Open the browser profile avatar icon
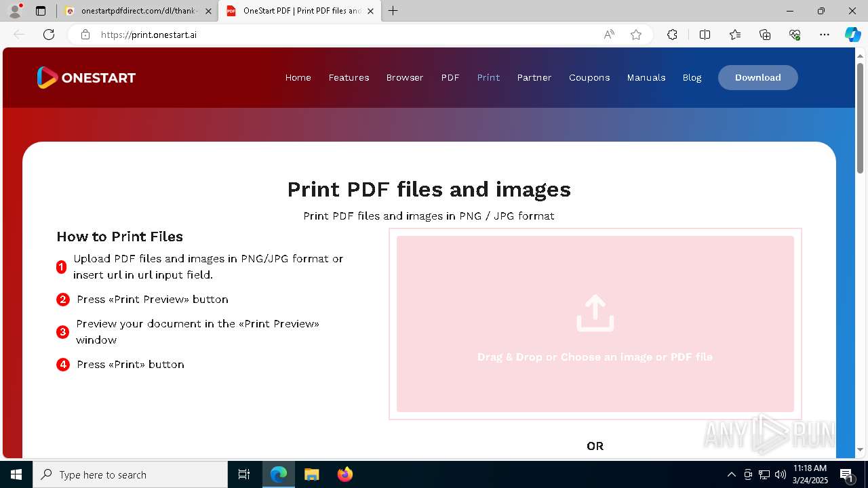 click(15, 11)
